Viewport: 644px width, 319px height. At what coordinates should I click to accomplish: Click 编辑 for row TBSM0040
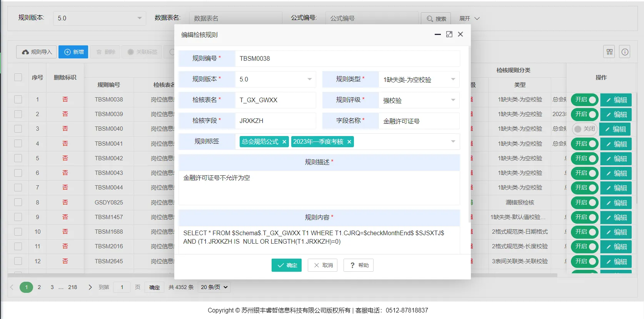[616, 129]
